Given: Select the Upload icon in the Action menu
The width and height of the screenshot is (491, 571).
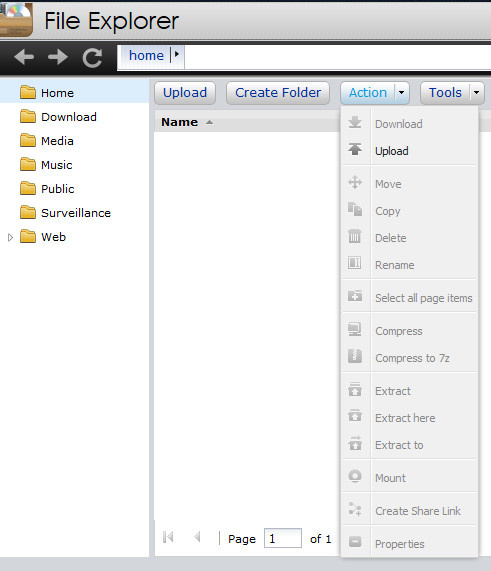Looking at the screenshot, I should [355, 149].
